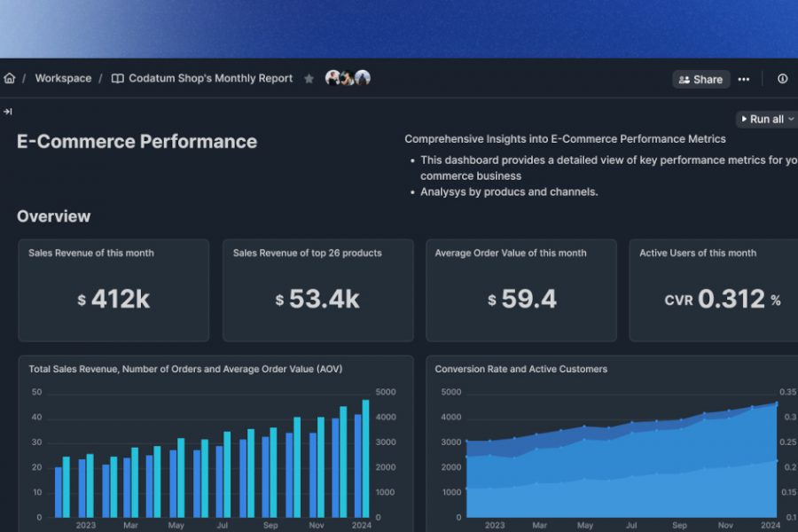
Task: Open Codatum Shop's Monthly Report breadcrumb
Action: [210, 78]
